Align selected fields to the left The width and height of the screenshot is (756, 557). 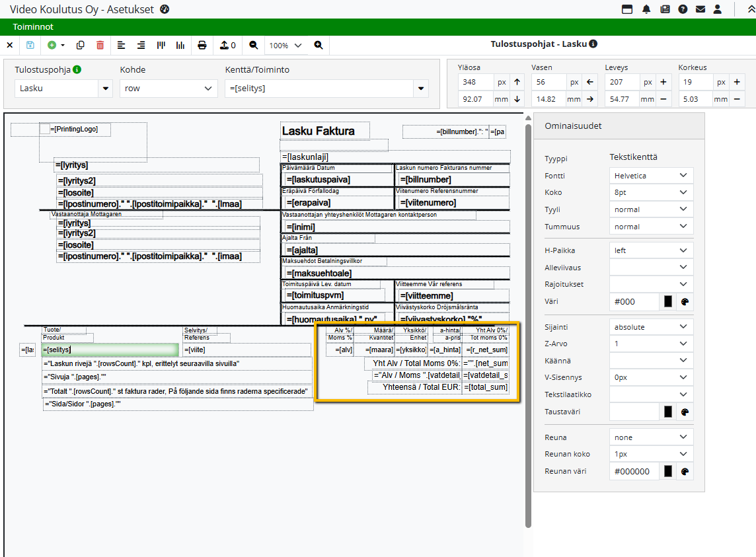[121, 45]
